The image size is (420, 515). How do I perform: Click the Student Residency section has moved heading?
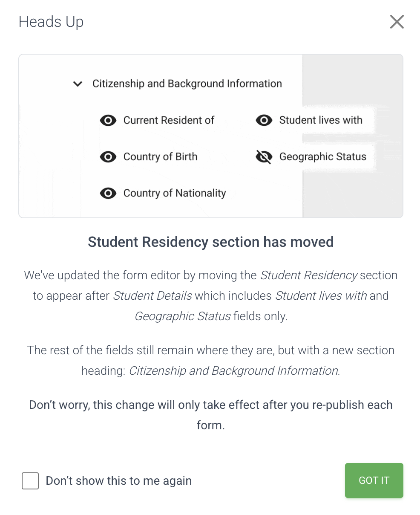(210, 242)
